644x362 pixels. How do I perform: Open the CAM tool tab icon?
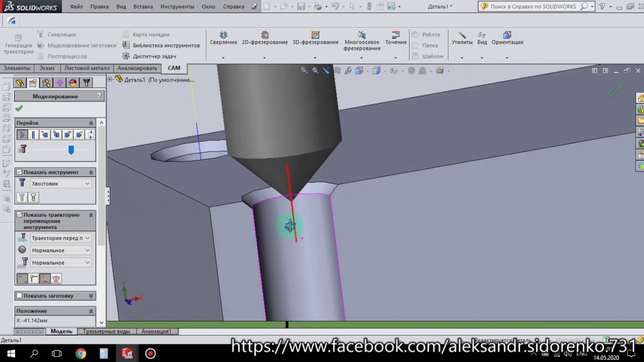coord(87,83)
